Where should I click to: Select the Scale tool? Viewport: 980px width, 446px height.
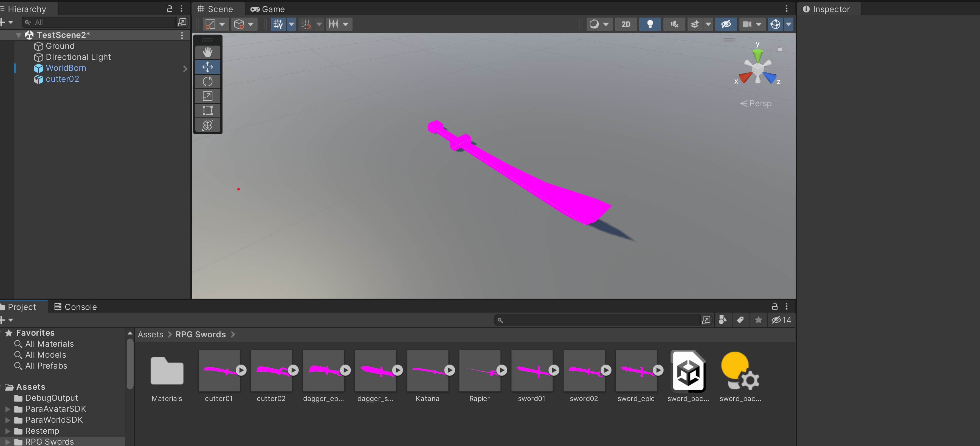tap(207, 96)
